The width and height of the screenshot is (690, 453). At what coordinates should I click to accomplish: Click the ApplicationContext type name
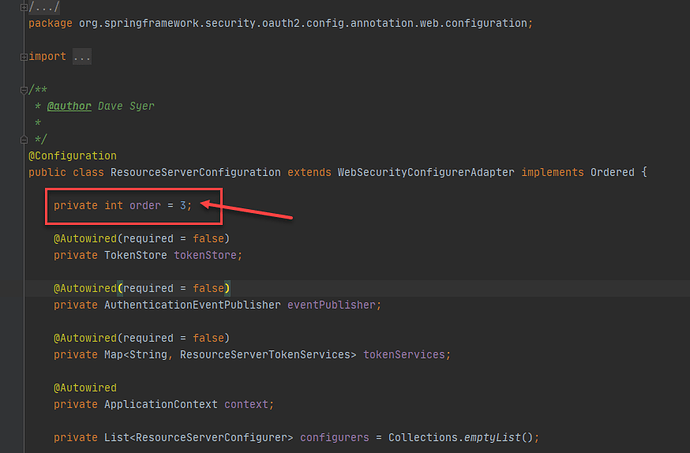tap(161, 405)
